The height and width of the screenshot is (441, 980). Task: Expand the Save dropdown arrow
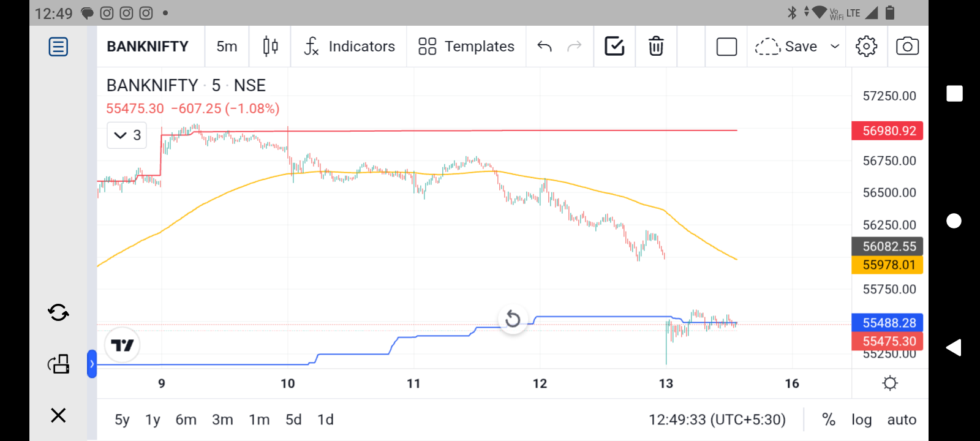click(835, 47)
